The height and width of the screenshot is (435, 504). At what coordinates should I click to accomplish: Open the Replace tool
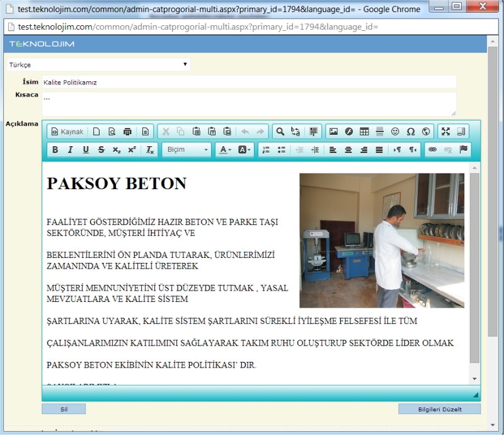click(x=295, y=132)
